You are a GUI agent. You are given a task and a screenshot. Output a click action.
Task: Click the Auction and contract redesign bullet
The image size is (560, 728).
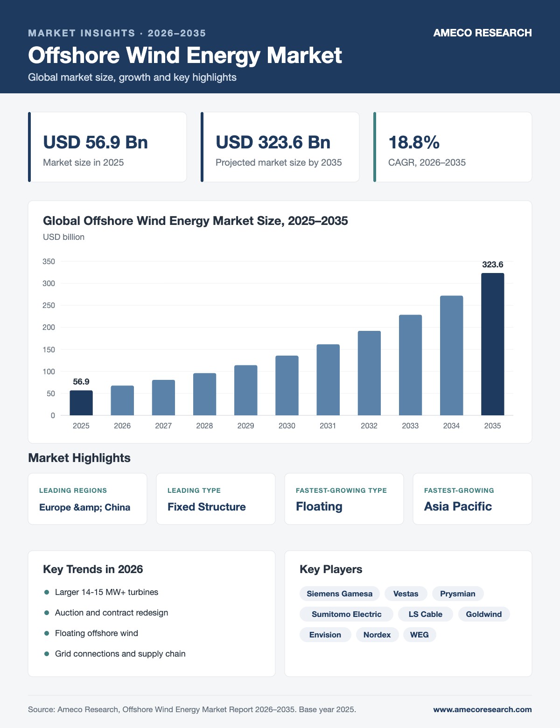(x=106, y=613)
